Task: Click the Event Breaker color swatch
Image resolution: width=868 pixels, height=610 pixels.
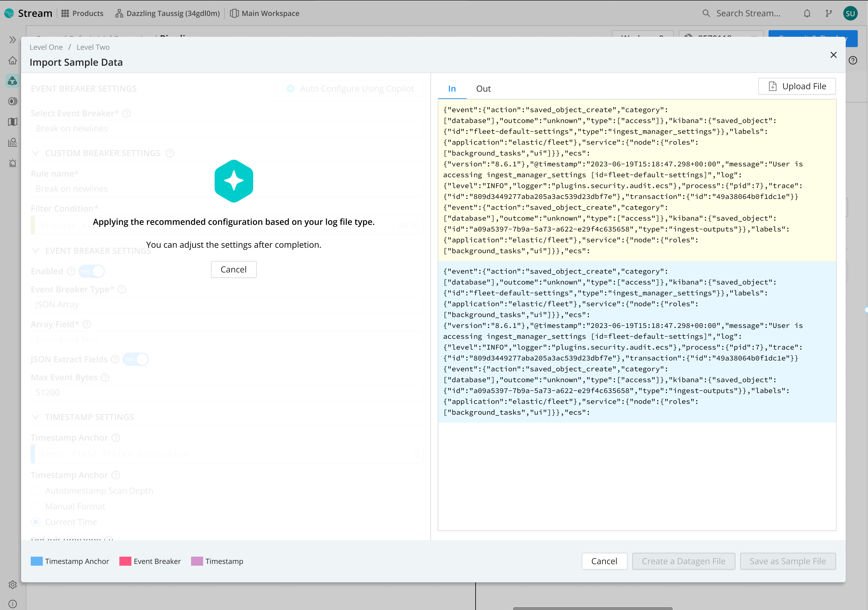Action: (x=125, y=561)
